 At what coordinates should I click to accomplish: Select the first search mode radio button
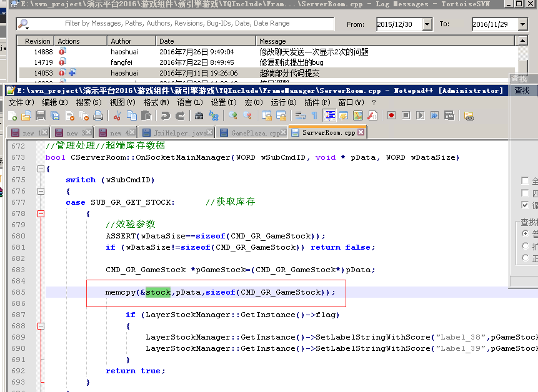[x=525, y=233]
